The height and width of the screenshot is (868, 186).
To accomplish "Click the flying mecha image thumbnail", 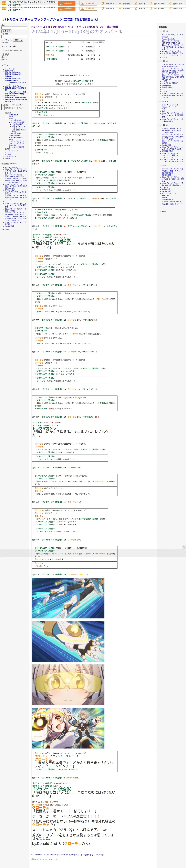I will click(68, 598).
